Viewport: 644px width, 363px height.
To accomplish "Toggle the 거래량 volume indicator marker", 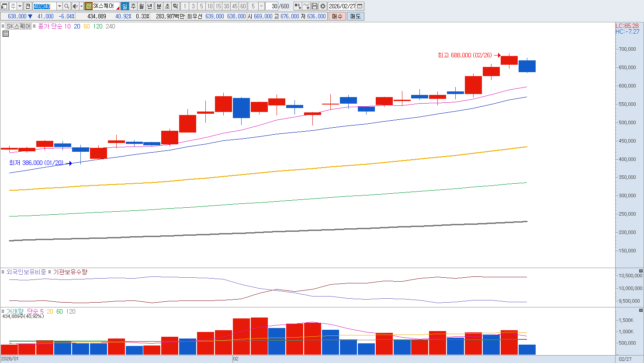I will pyautogui.click(x=3, y=311).
